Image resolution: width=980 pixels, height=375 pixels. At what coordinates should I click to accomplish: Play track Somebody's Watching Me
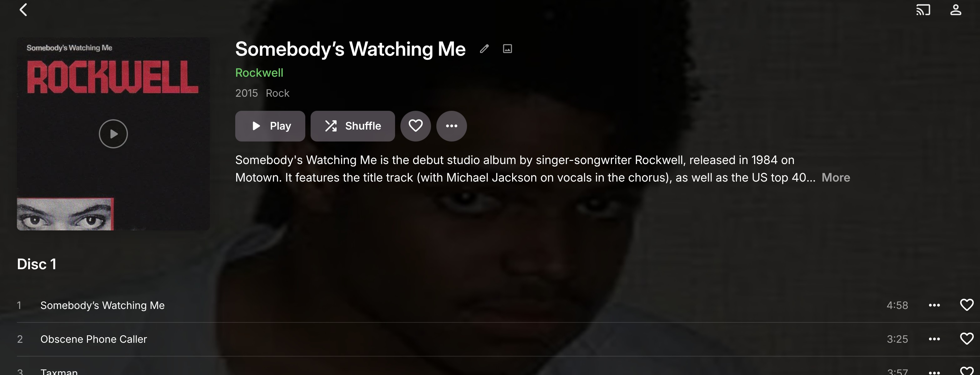[x=102, y=305]
